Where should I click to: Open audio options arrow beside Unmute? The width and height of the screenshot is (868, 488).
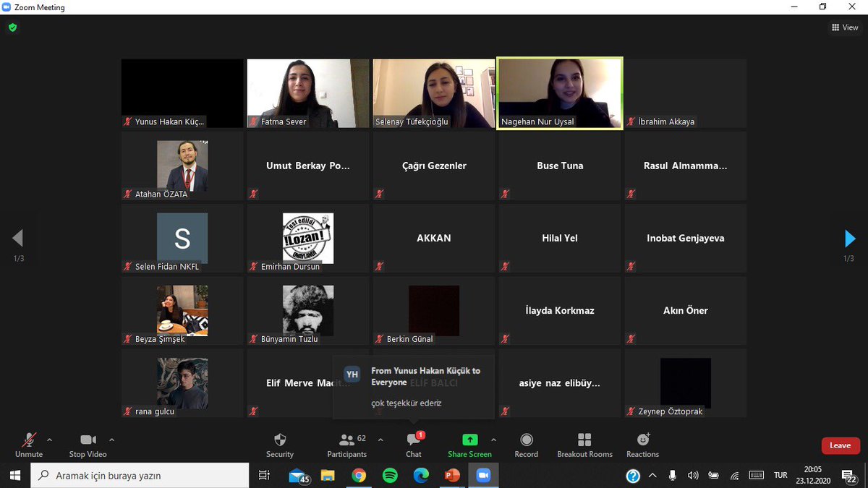click(49, 440)
